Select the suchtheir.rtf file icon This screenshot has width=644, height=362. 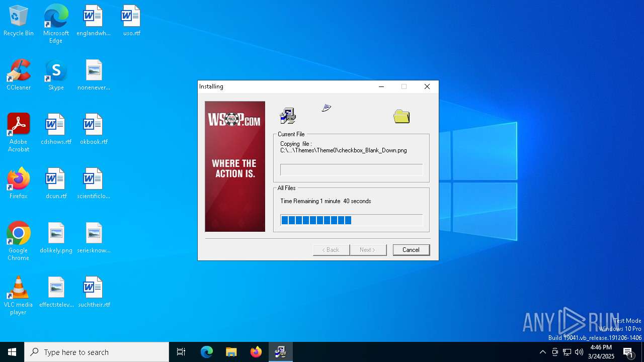tap(94, 293)
